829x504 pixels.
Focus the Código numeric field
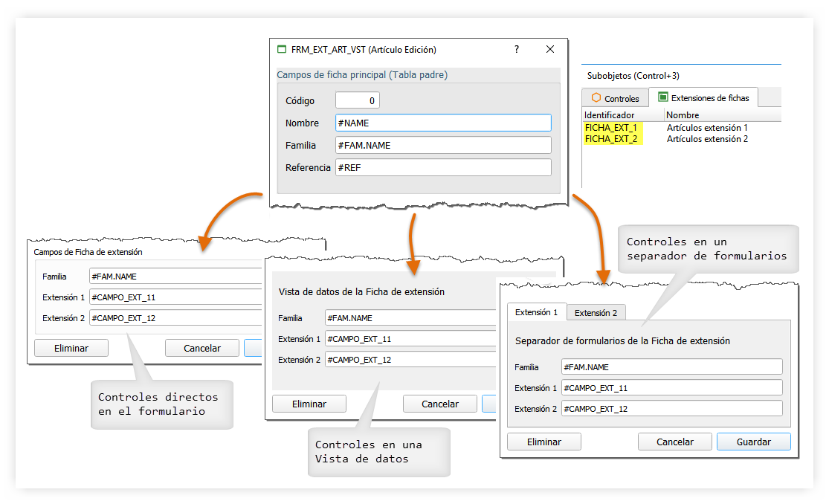(358, 100)
